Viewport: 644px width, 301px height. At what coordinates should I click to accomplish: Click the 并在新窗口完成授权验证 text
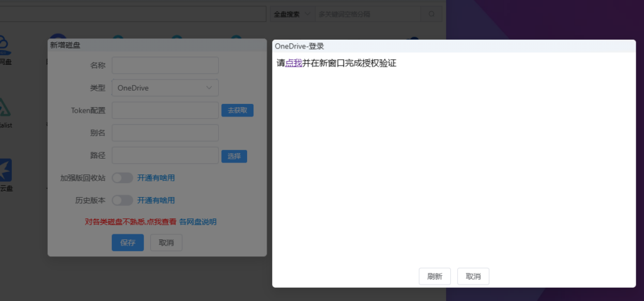350,64
